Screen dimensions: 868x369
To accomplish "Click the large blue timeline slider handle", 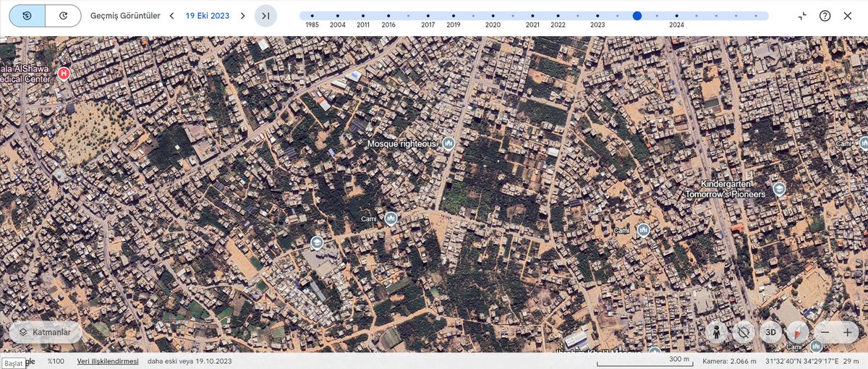I will 637,15.
